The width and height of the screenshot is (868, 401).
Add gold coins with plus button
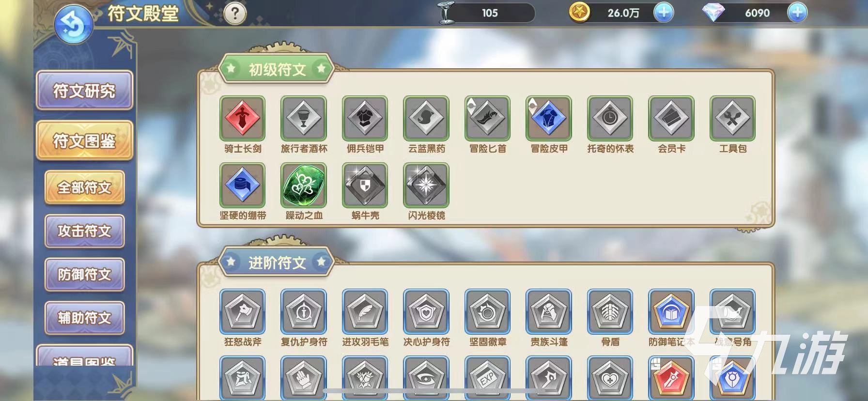pos(664,13)
